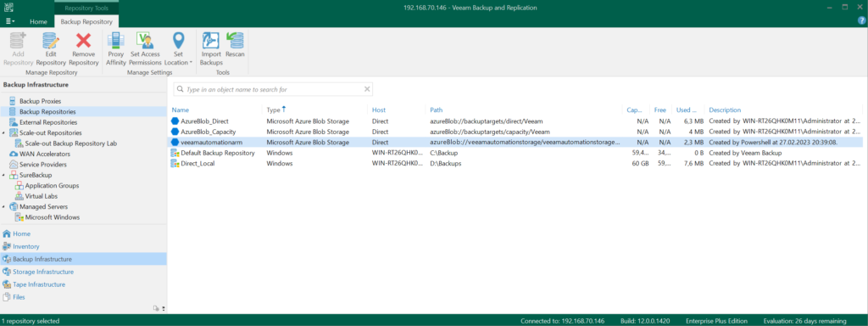Click the Repository Tools contextual tab
The width and height of the screenshot is (868, 326).
pyautogui.click(x=86, y=8)
